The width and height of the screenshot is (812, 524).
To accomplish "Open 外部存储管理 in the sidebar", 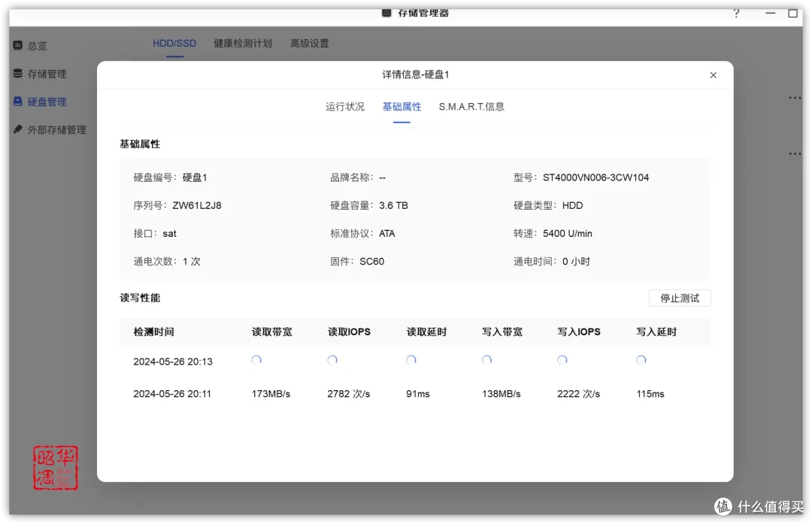I will pos(57,129).
